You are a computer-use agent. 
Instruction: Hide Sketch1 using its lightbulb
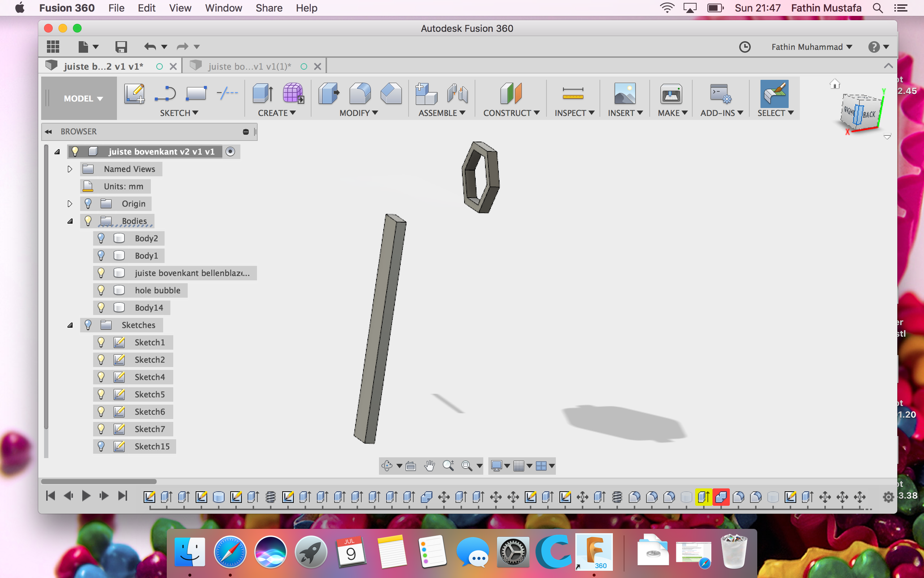click(x=101, y=342)
